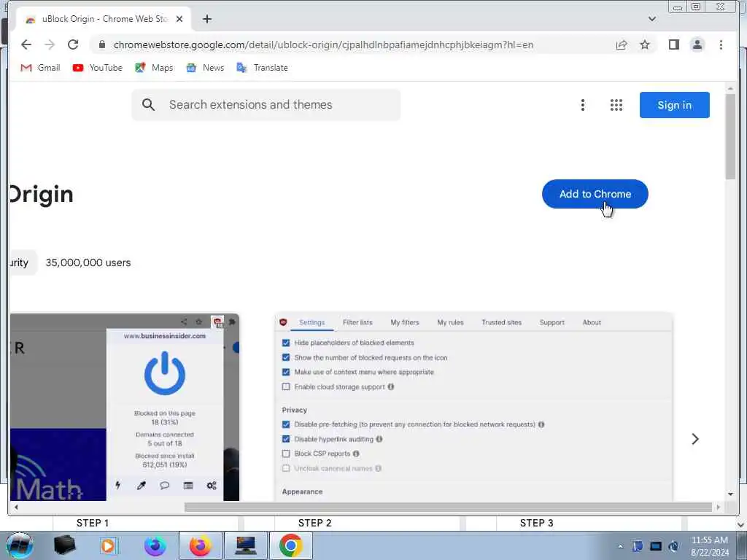Open the media player taskbar icon
This screenshot has width=747, height=560.
tap(108, 545)
